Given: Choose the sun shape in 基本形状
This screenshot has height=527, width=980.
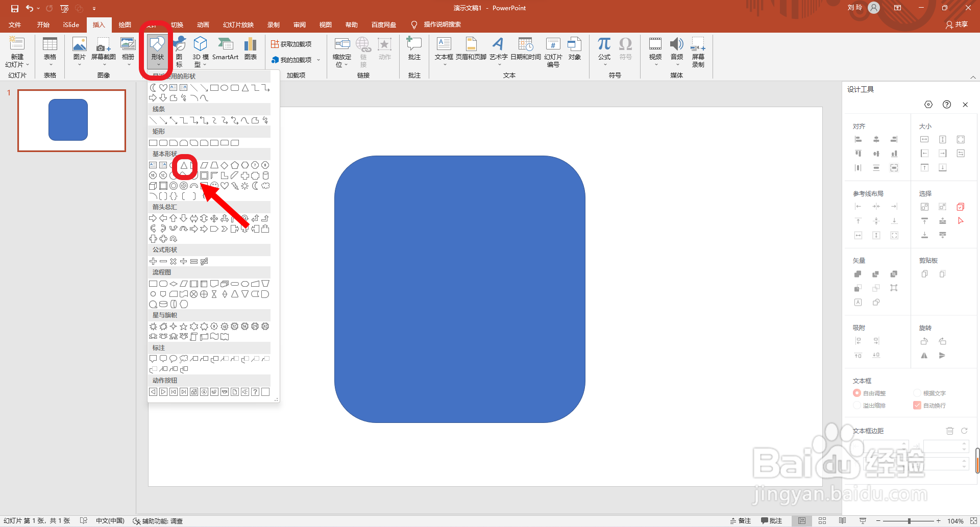Looking at the screenshot, I should tap(245, 186).
